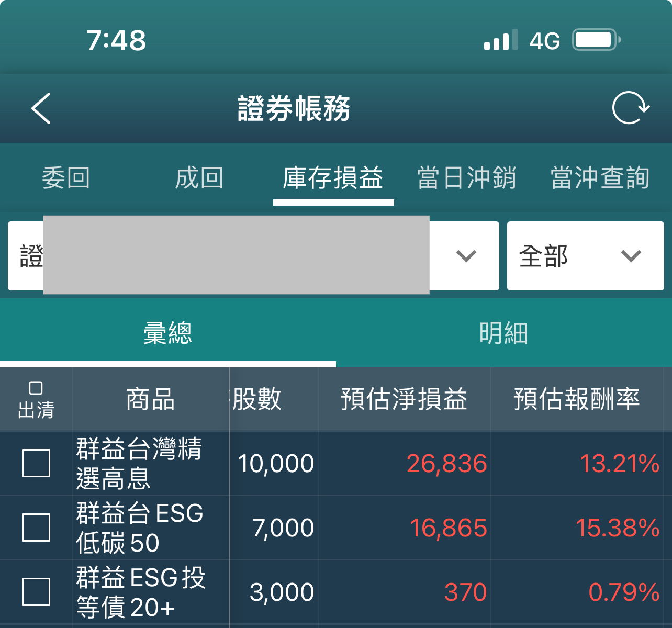Tap the 預估淨損益 column header
Viewport: 672px width, 628px height.
coord(404,399)
